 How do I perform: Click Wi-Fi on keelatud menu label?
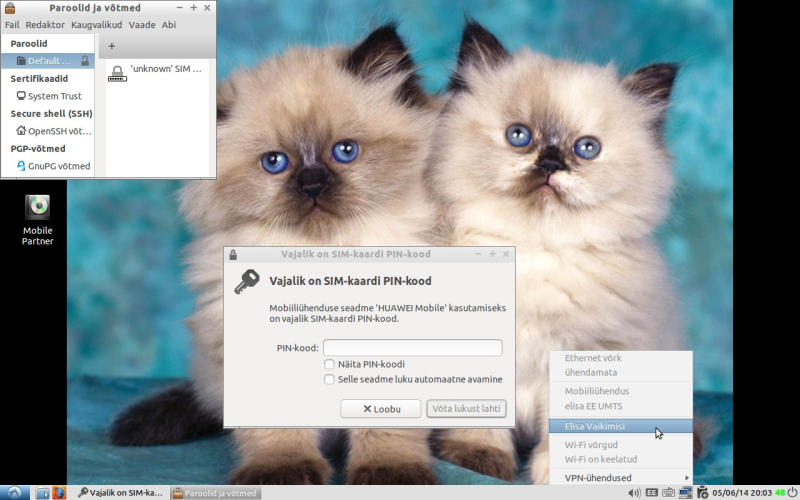tap(601, 459)
